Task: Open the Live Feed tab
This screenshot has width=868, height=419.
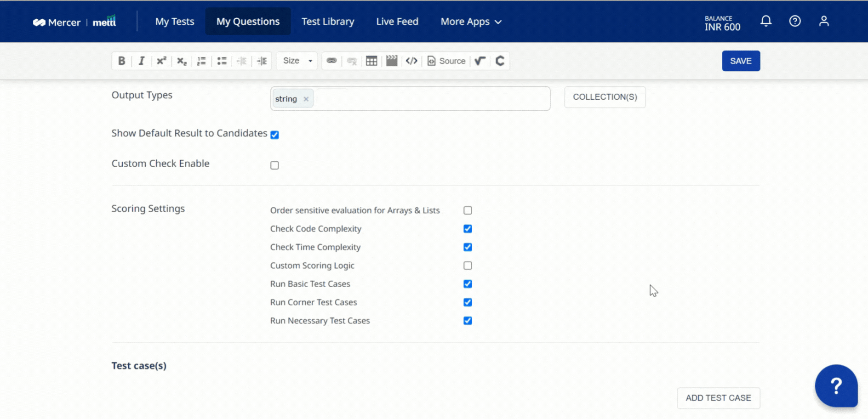Action: click(x=397, y=22)
